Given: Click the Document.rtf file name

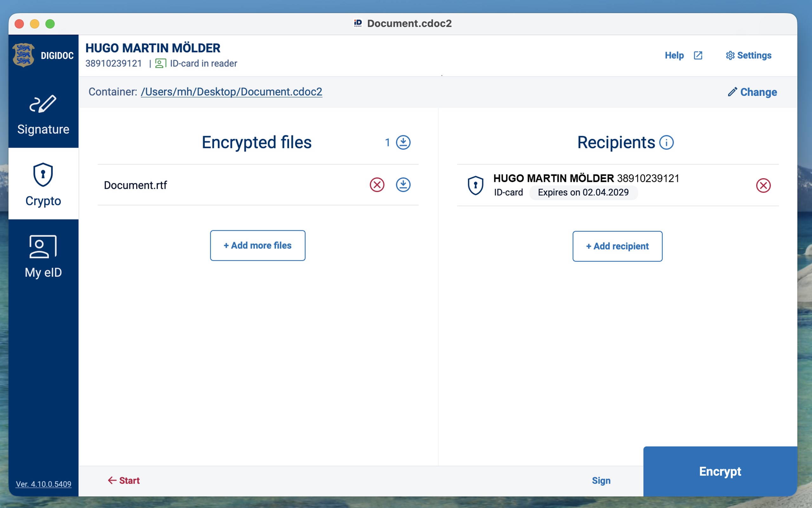Looking at the screenshot, I should click(135, 185).
